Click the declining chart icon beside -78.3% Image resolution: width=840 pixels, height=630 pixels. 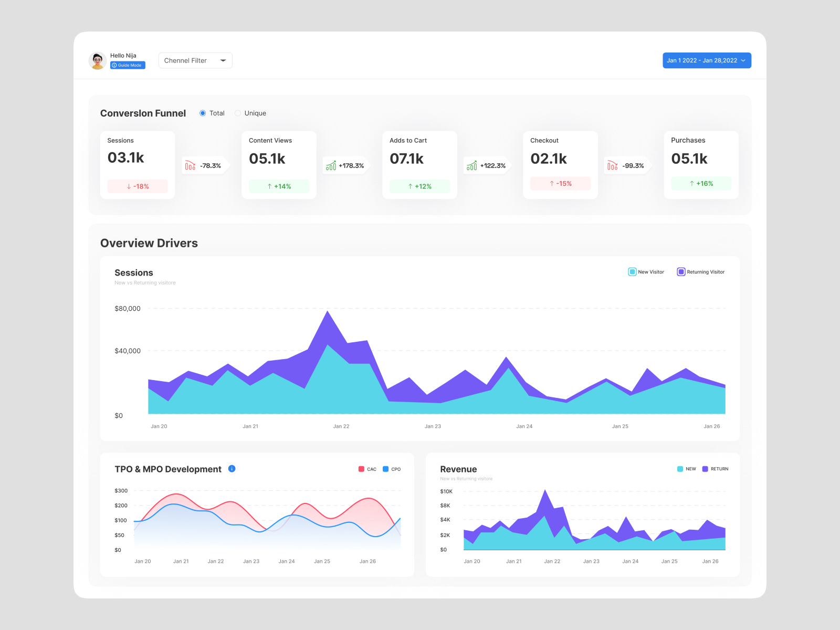pyautogui.click(x=190, y=165)
